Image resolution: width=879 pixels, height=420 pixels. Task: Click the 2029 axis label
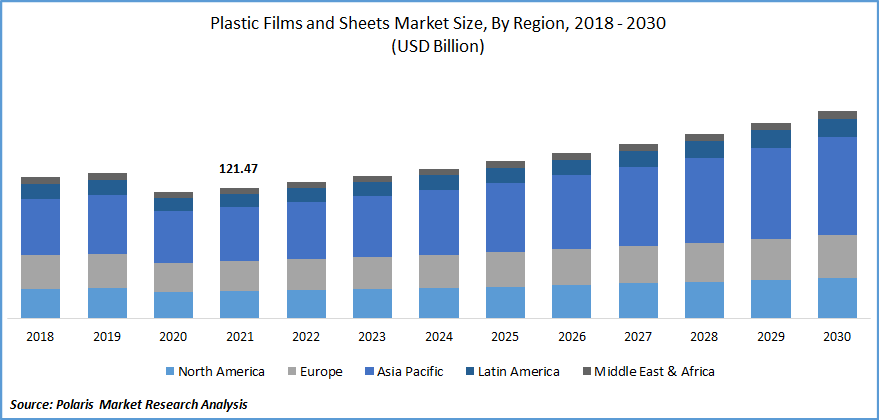point(771,337)
